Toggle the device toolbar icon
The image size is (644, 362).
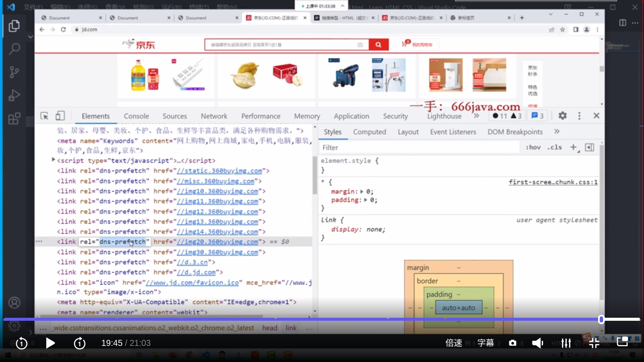click(x=60, y=116)
